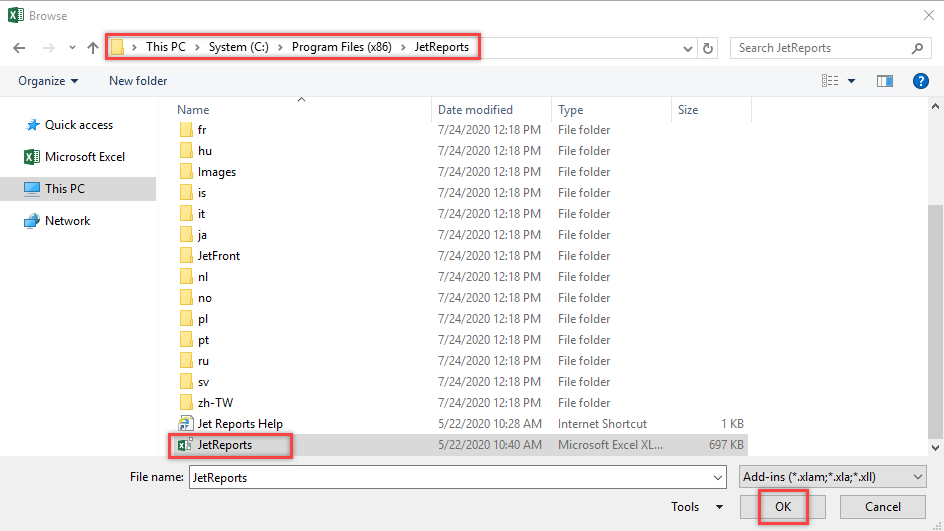Click the Search JetReports field

pos(820,48)
